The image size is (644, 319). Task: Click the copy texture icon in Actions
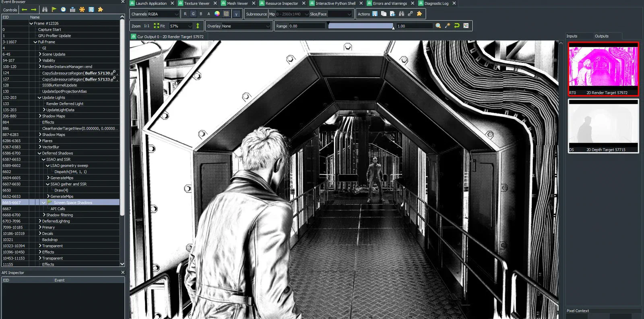384,14
